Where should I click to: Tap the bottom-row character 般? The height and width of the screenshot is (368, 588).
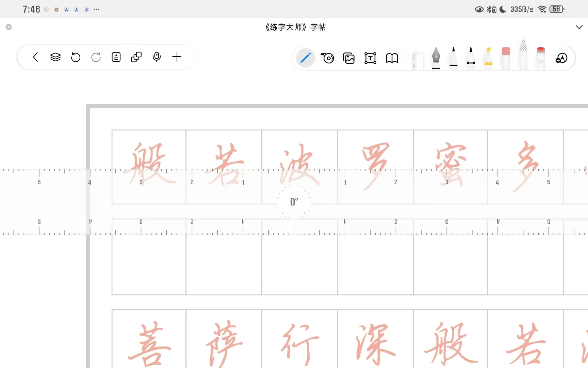[451, 344]
